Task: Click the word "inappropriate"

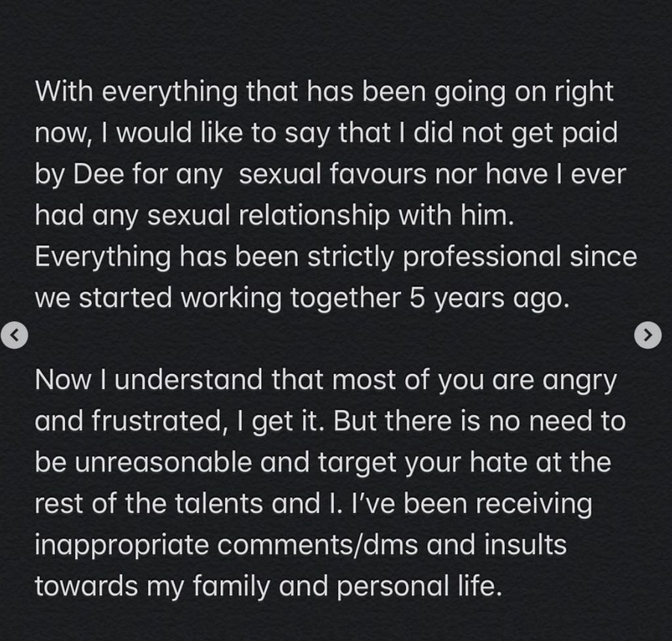Action: pyautogui.click(x=121, y=546)
